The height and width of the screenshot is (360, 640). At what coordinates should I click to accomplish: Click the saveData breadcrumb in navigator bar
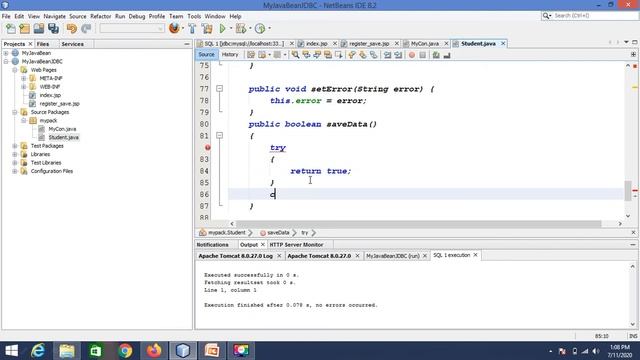coord(278,233)
